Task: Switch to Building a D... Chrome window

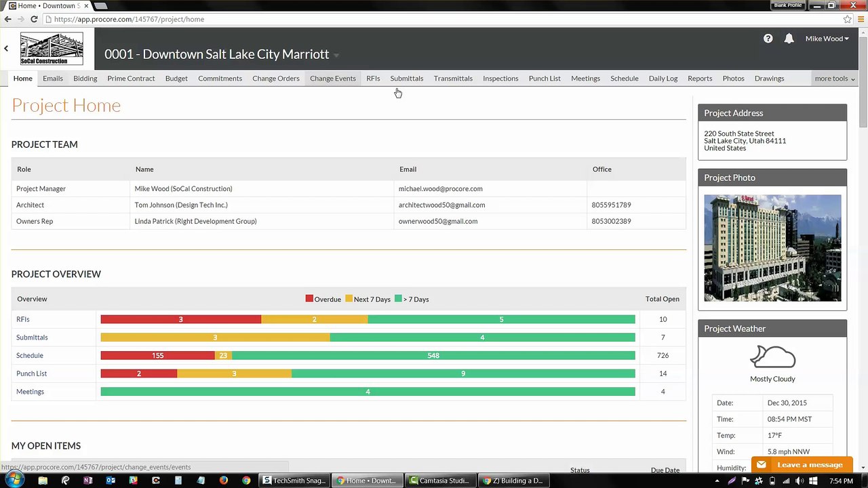Action: pyautogui.click(x=513, y=481)
